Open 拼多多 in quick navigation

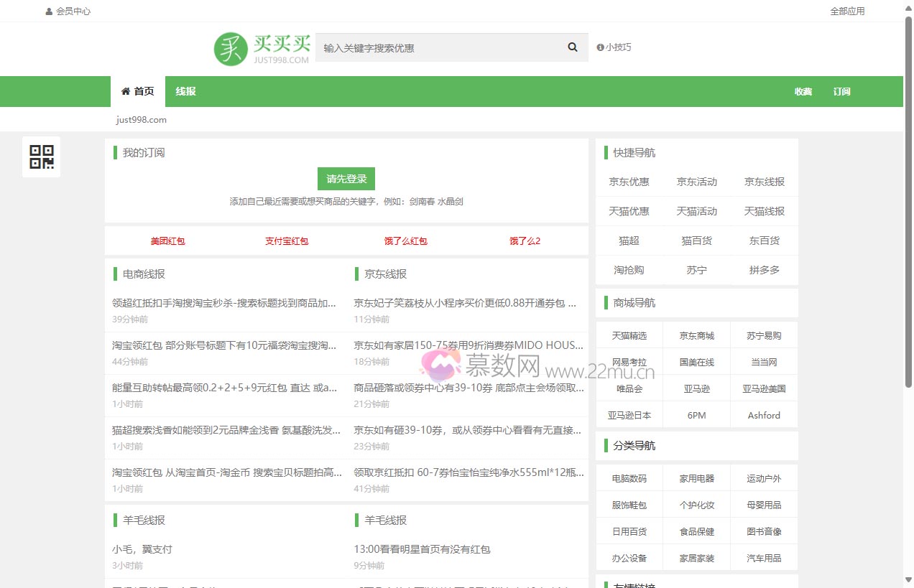coord(764,270)
